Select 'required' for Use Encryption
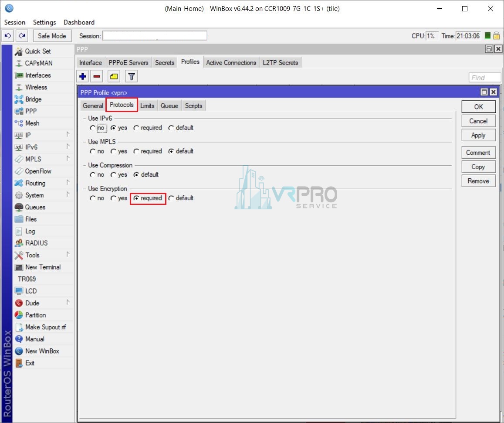This screenshot has height=423, width=504. [136, 198]
